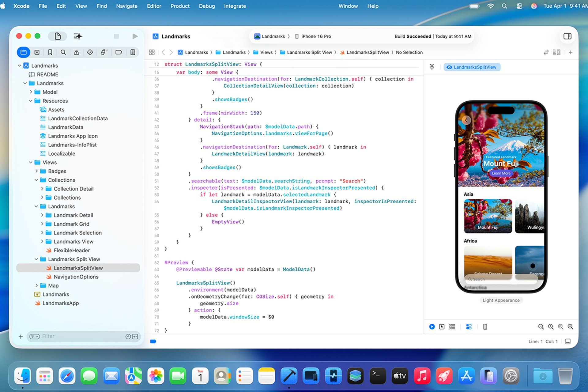Toggle the debug area at bottom right
Screen dimensions: 588x392
(x=568, y=341)
